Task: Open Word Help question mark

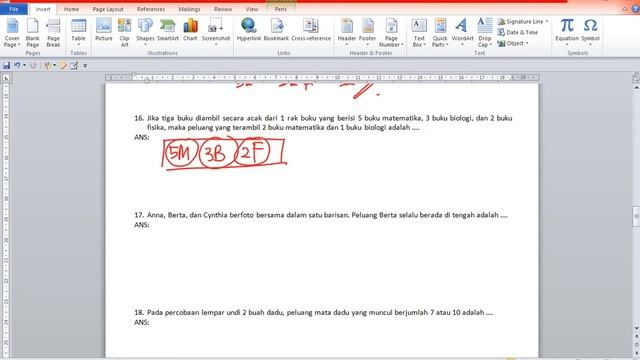Action: 636,9
